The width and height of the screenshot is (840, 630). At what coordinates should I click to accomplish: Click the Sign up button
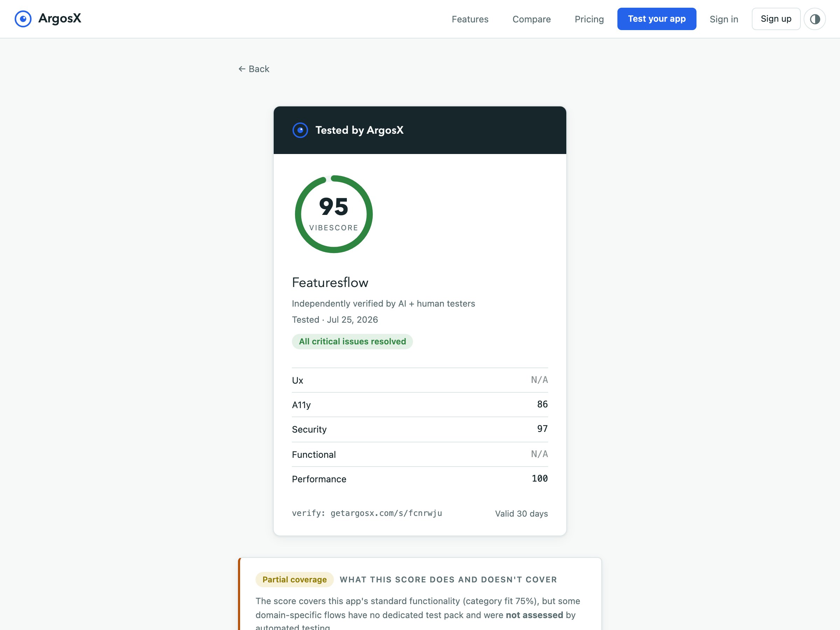[776, 19]
